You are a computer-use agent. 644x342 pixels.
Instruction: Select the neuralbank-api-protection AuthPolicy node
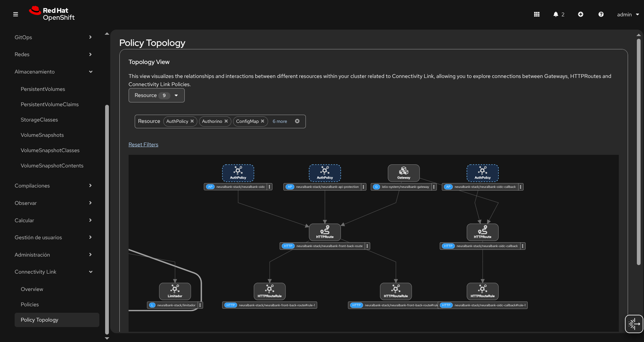[325, 173]
